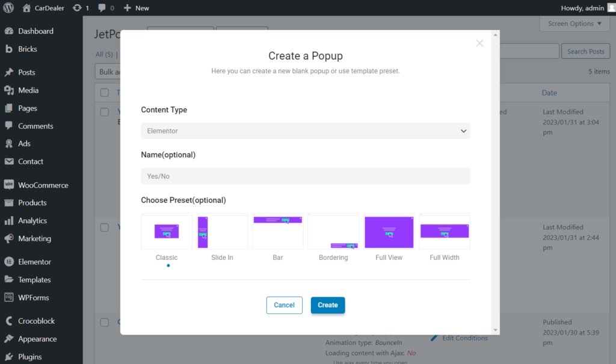The width and height of the screenshot is (616, 364).
Task: Select the Slide In preset thumbnail
Action: tap(222, 232)
